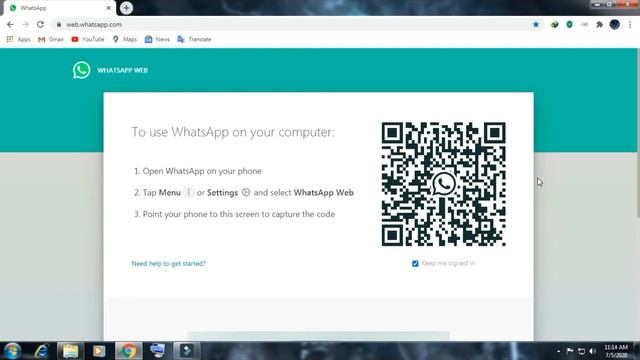This screenshot has height=360, width=640.
Task: Open the Need help to get started link
Action: point(169,264)
